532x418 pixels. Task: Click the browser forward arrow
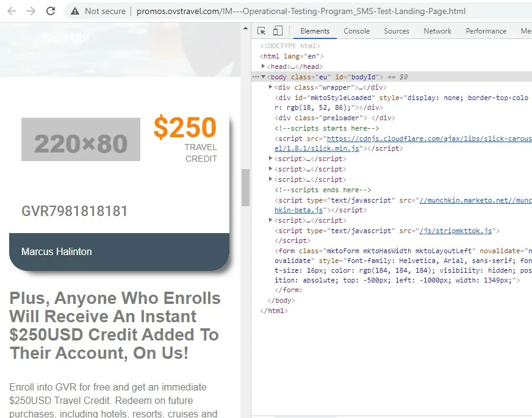[x=31, y=11]
